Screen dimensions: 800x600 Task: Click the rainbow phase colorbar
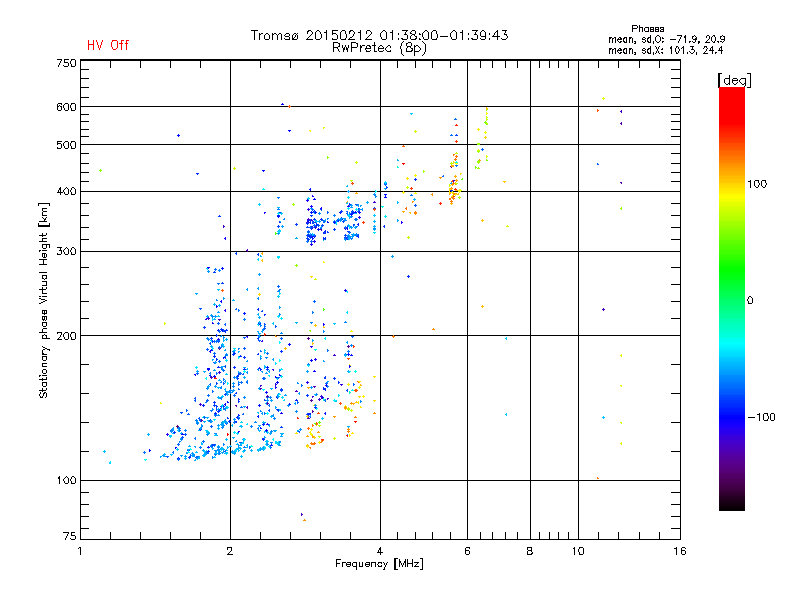[732, 298]
